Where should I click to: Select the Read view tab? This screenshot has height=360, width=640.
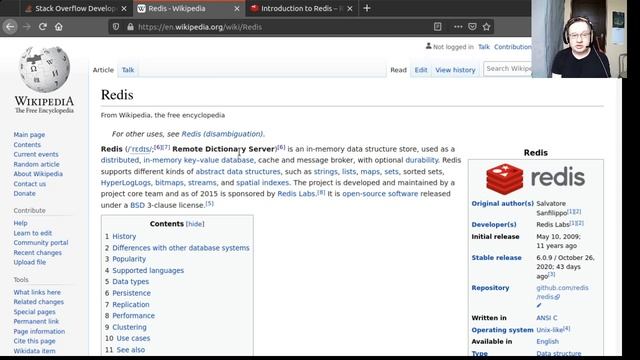[398, 70]
